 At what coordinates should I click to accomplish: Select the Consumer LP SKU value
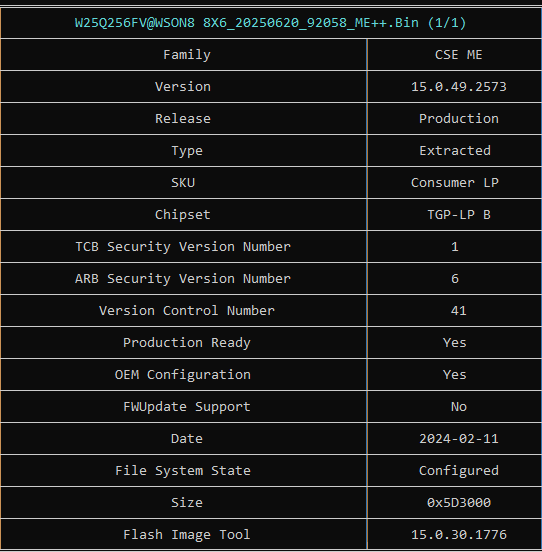pyautogui.click(x=455, y=183)
